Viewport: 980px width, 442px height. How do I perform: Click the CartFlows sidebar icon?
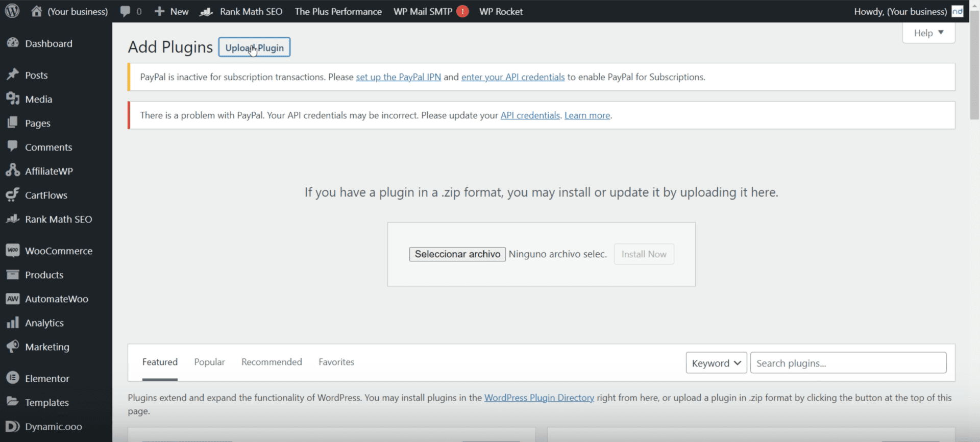click(x=13, y=195)
